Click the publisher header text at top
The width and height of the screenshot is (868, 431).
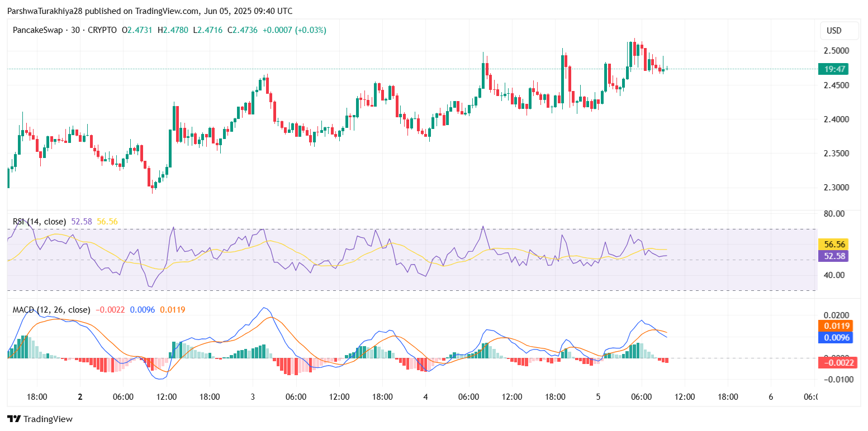(x=150, y=11)
